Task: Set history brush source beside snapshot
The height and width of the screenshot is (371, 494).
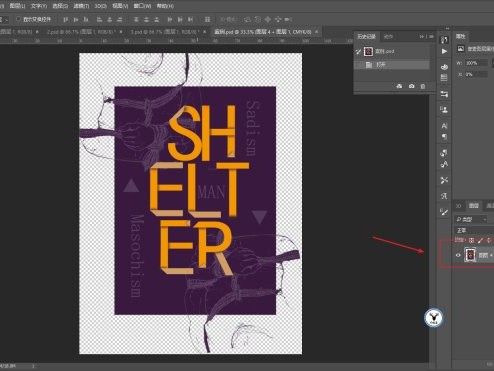Action: (x=358, y=51)
